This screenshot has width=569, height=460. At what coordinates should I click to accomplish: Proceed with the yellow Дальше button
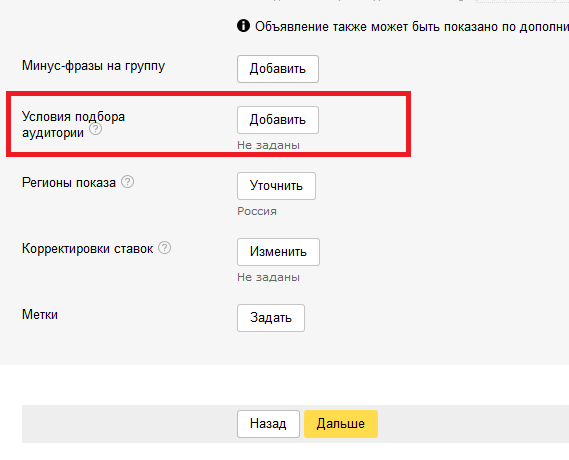click(341, 424)
